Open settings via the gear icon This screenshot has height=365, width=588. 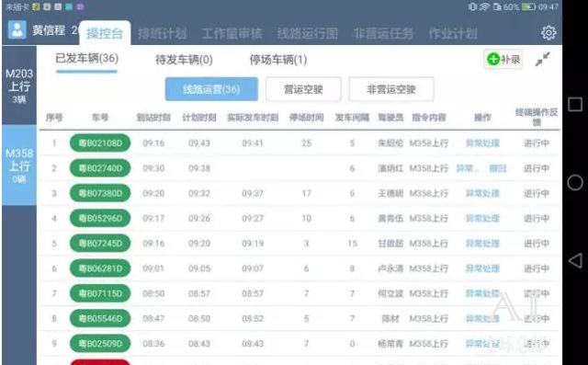(548, 33)
